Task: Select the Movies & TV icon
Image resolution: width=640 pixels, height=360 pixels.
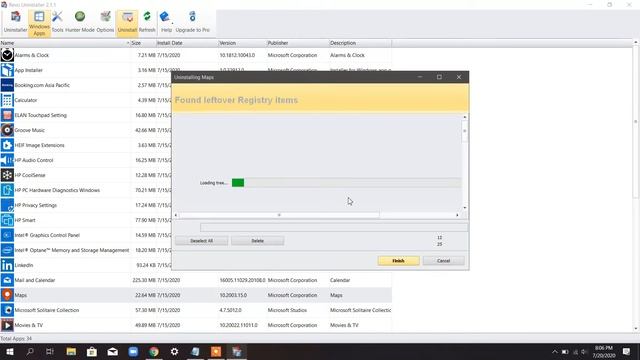Action: [x=7, y=325]
